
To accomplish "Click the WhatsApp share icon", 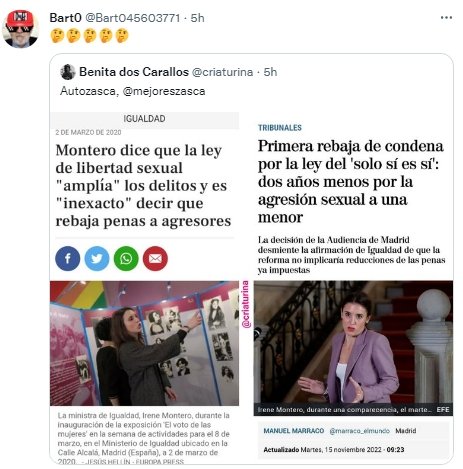I will pos(126,258).
